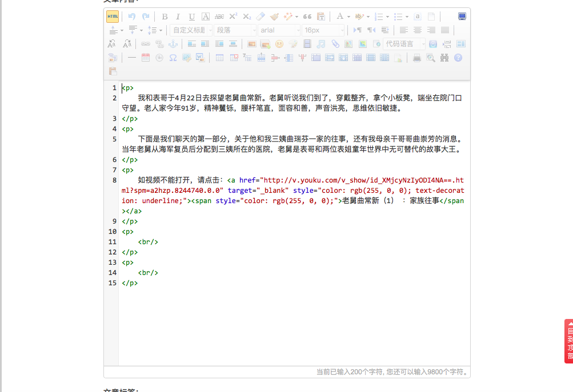Click the insert table icon

click(219, 58)
